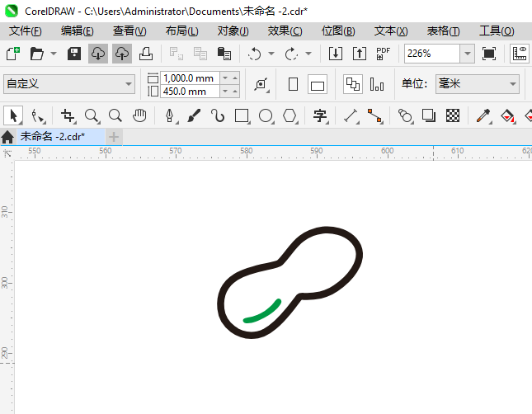Select the second magnifier tool

click(x=115, y=116)
